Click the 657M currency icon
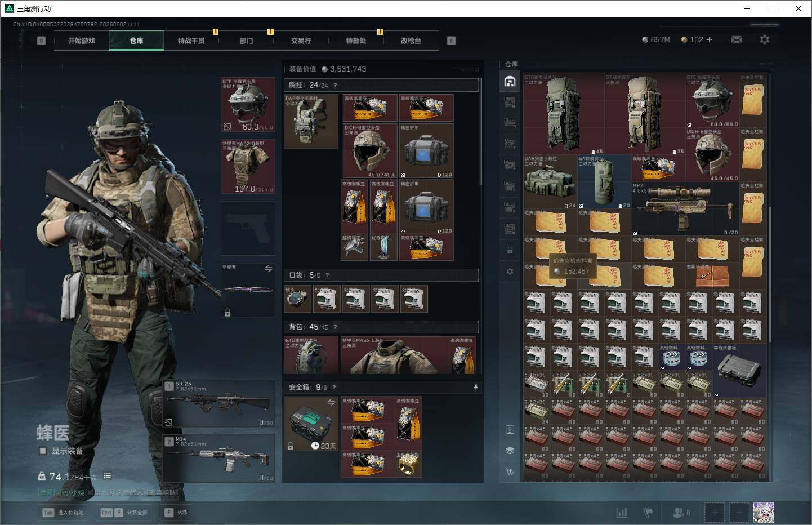The height and width of the screenshot is (525, 812). (645, 39)
